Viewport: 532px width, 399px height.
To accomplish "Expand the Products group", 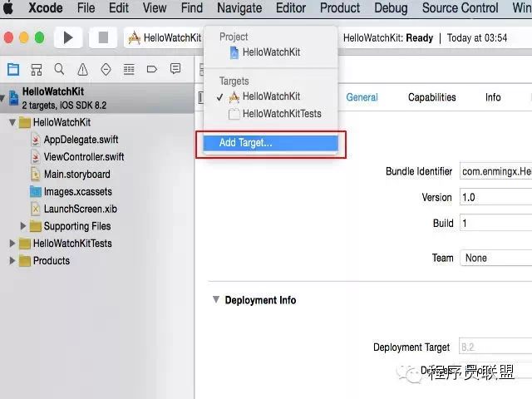I will tap(12, 260).
